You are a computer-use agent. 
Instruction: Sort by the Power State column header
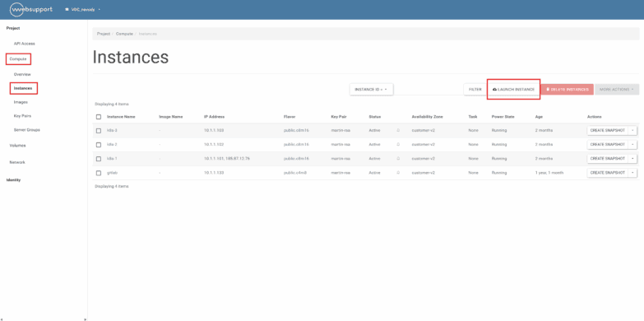[503, 117]
